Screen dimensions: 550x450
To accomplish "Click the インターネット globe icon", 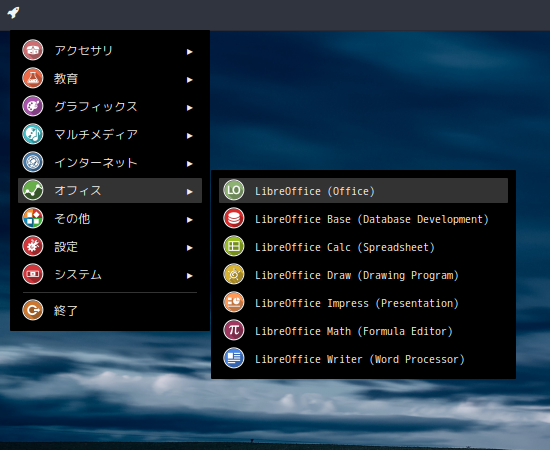I will [x=33, y=162].
